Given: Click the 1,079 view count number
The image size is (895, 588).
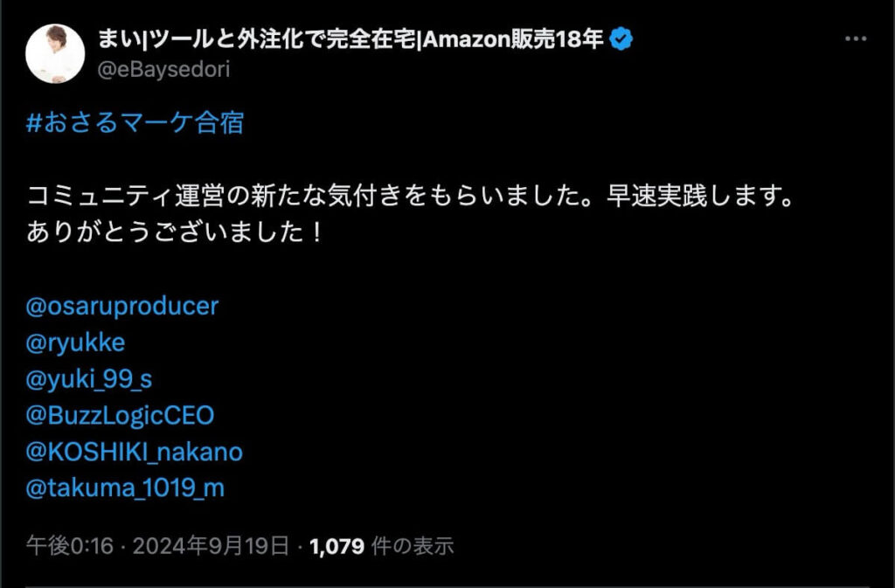Looking at the screenshot, I should pyautogui.click(x=336, y=546).
